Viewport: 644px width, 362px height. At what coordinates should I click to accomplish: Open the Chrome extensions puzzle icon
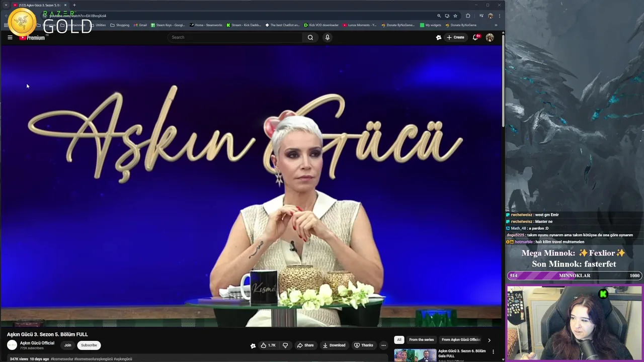coord(468,16)
